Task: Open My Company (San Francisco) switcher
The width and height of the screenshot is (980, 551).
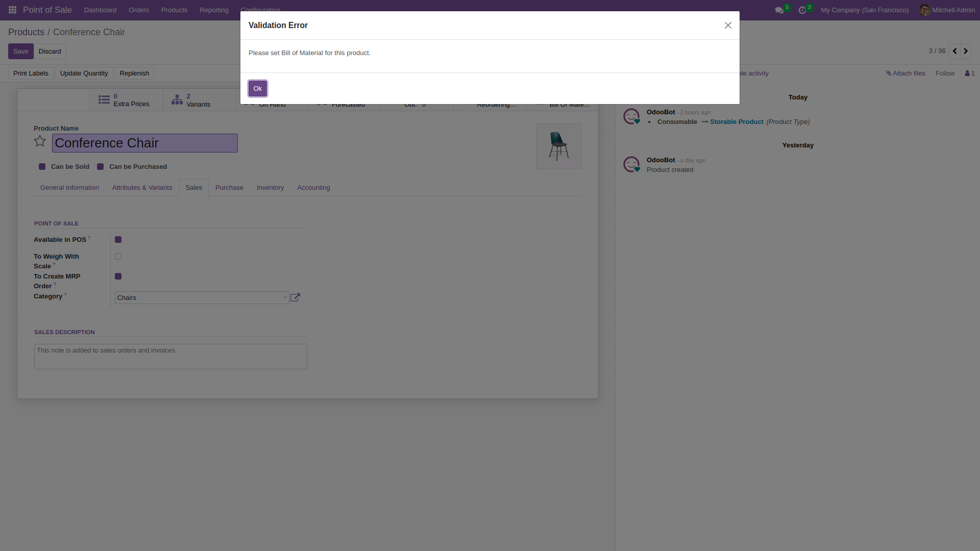Action: [864, 10]
